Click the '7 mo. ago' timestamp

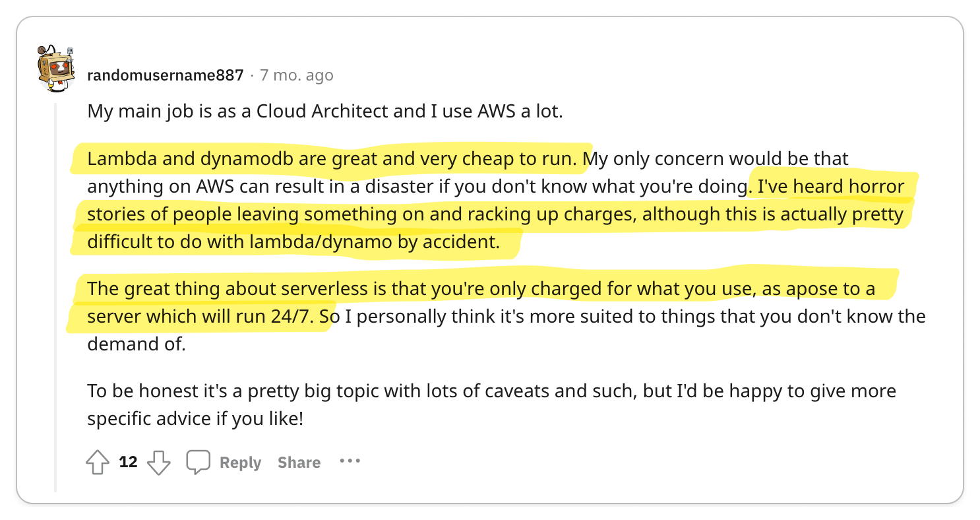pyautogui.click(x=296, y=75)
